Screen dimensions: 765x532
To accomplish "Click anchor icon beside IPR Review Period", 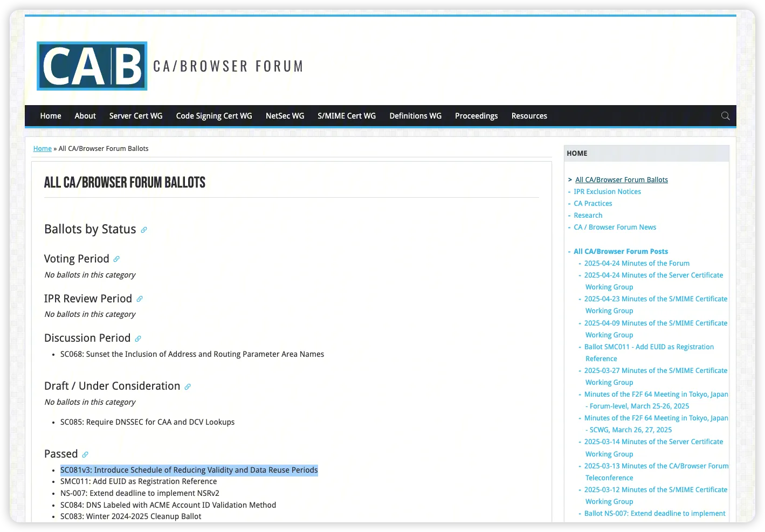I will pyautogui.click(x=140, y=299).
